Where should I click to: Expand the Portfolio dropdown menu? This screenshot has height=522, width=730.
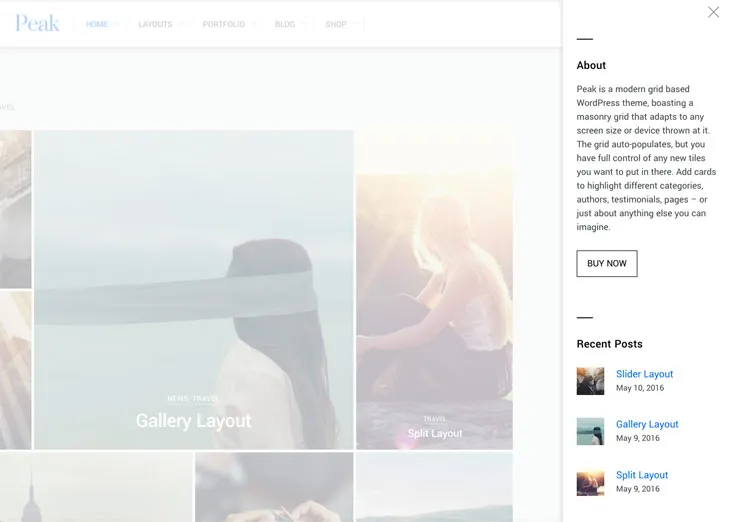click(x=224, y=24)
